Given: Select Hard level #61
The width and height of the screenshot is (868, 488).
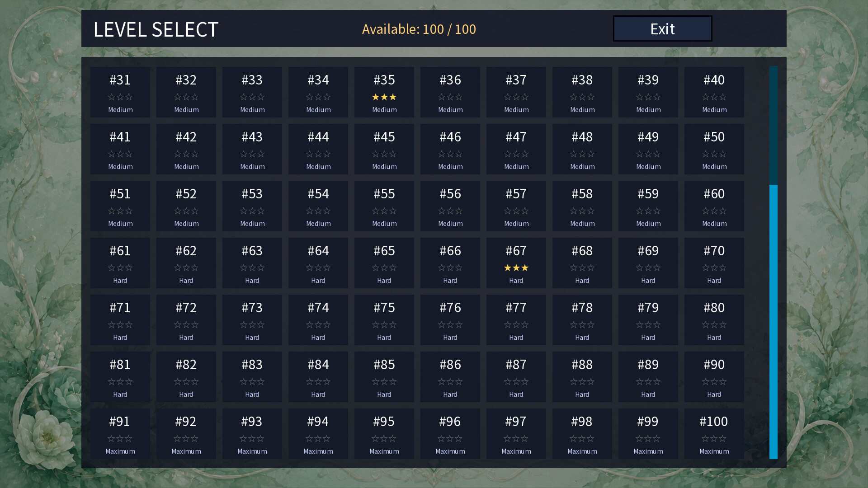Looking at the screenshot, I should tap(120, 263).
